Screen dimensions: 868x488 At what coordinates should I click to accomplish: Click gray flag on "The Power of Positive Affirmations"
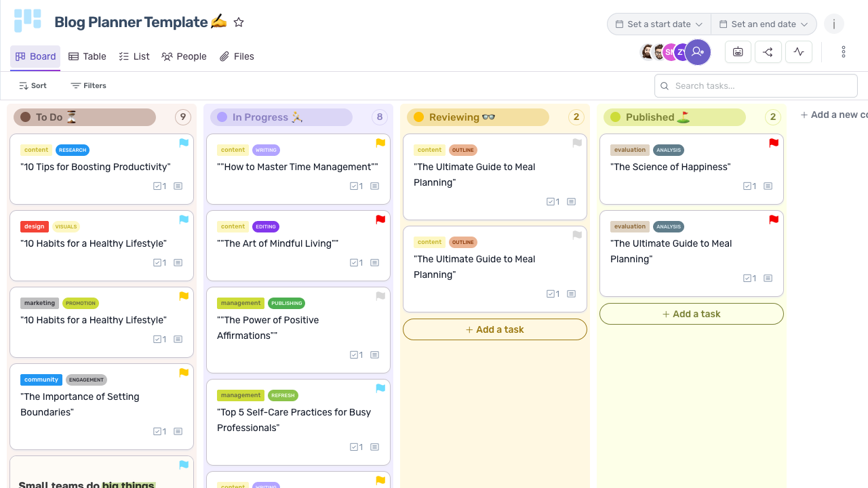pos(380,296)
